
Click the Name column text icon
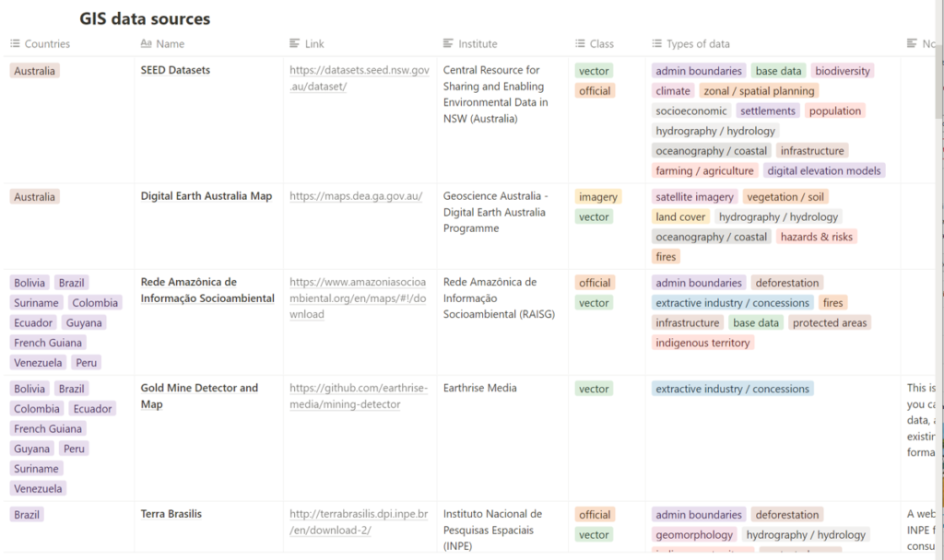(x=146, y=44)
